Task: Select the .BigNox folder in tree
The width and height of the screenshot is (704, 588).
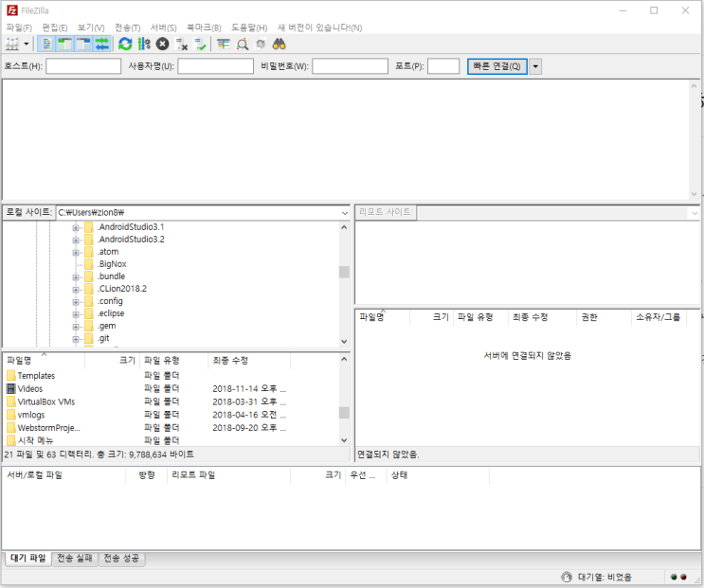Action: 112,264
